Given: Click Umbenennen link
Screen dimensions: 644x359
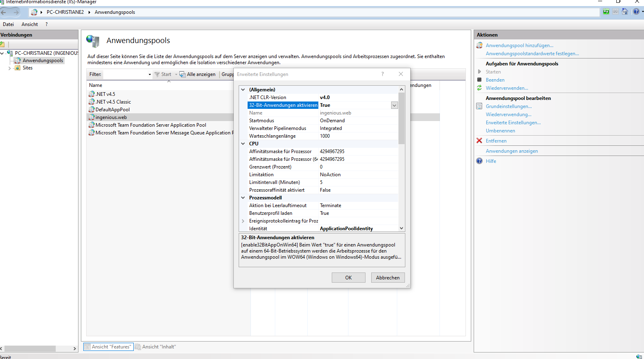Looking at the screenshot, I should 500,131.
